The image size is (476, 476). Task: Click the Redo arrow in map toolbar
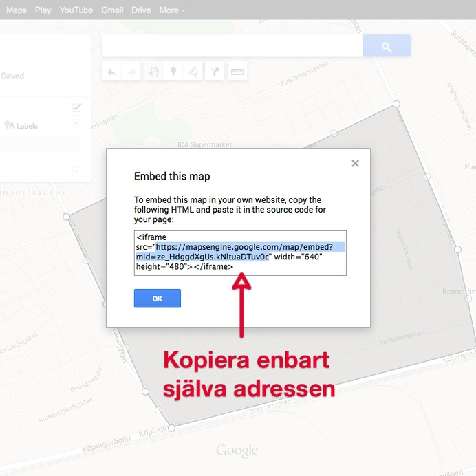[x=131, y=72]
